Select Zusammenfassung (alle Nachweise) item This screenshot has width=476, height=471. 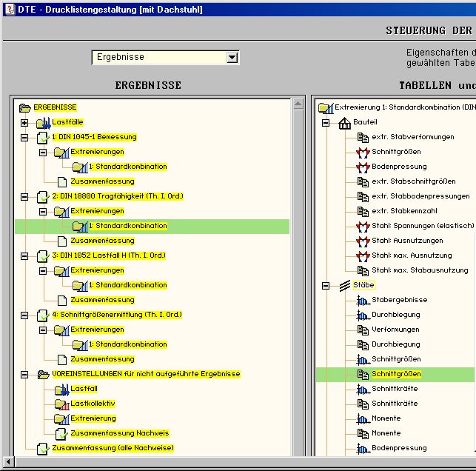(113, 448)
